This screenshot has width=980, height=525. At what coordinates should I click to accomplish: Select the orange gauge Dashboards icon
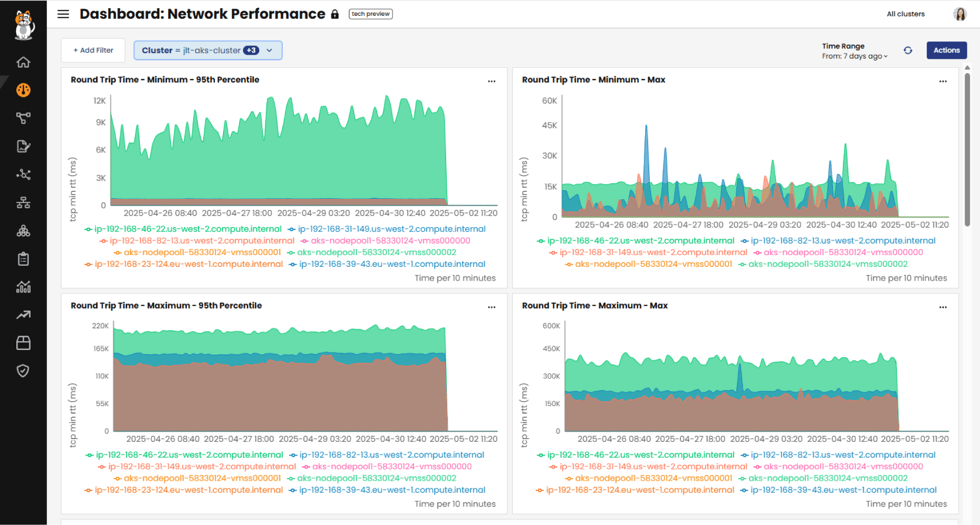(23, 90)
